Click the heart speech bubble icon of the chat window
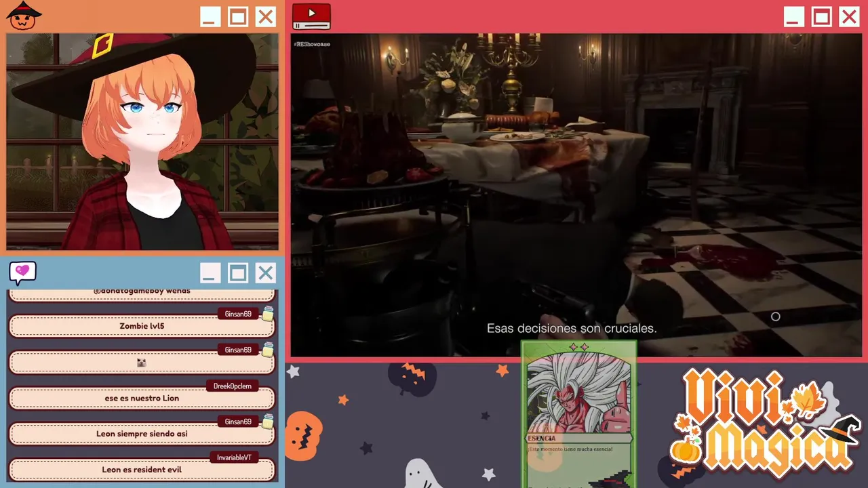Screen dimensions: 868x488 coord(22,272)
